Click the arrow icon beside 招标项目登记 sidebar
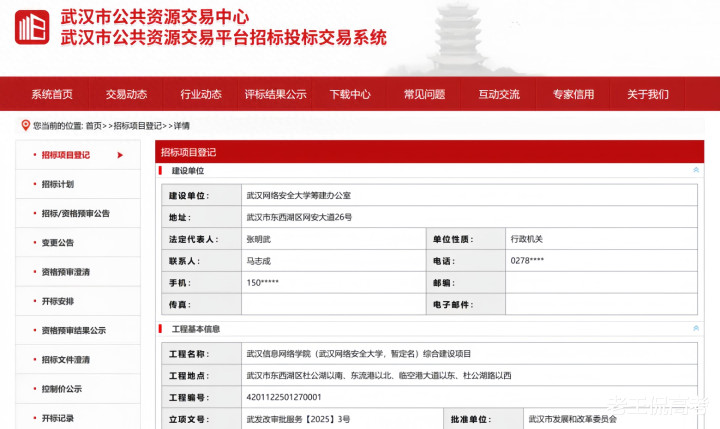The width and height of the screenshot is (720, 429). click(x=120, y=155)
